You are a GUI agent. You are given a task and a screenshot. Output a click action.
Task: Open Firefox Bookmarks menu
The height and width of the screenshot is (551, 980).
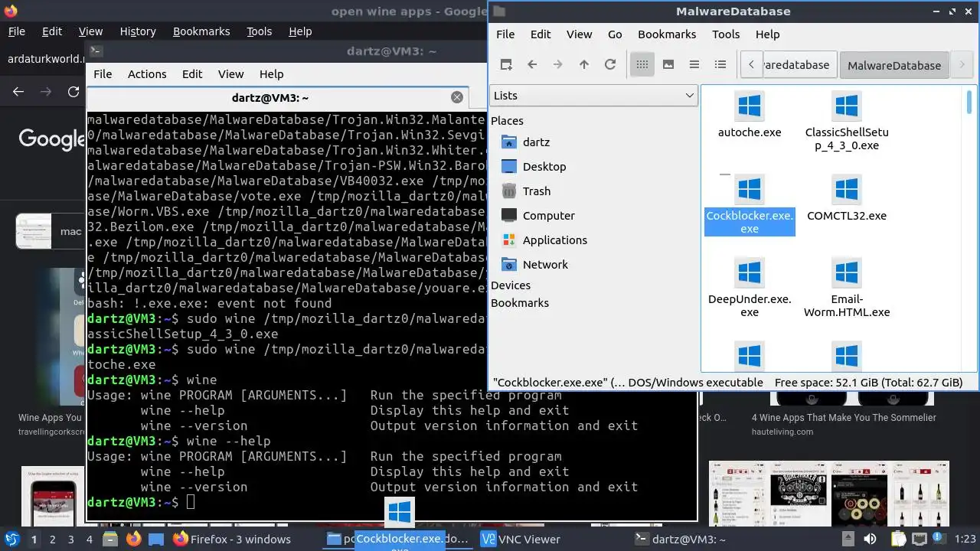click(201, 31)
